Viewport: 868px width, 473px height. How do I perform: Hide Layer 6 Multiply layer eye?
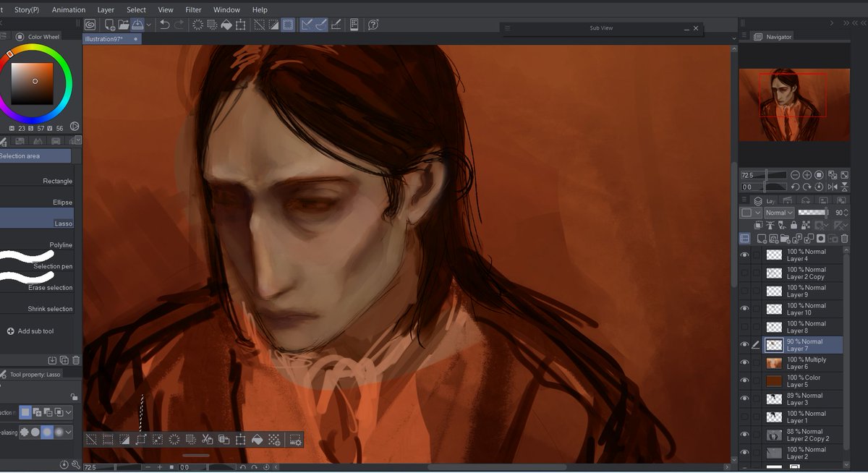(x=745, y=363)
